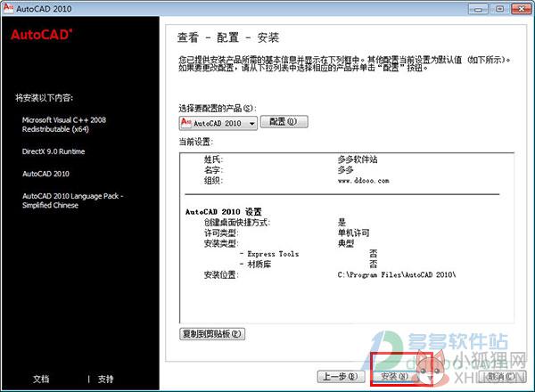Copy settings with 复制到剪贴板 button
The height and width of the screenshot is (392, 535).
pos(212,334)
